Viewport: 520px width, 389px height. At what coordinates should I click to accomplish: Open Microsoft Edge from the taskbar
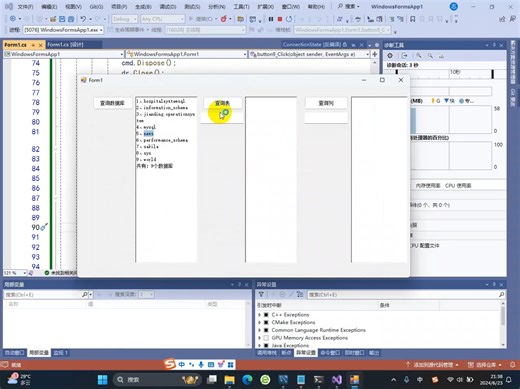[247, 380]
